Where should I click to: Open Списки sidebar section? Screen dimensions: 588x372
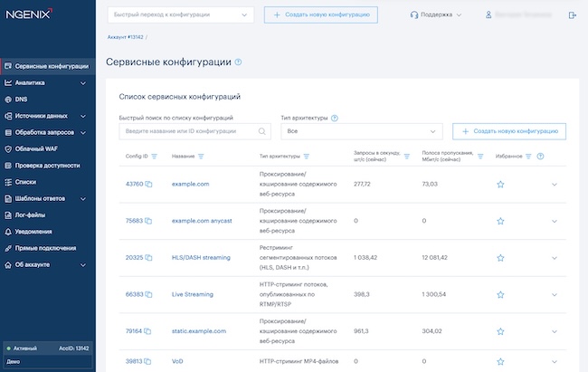[48, 182]
